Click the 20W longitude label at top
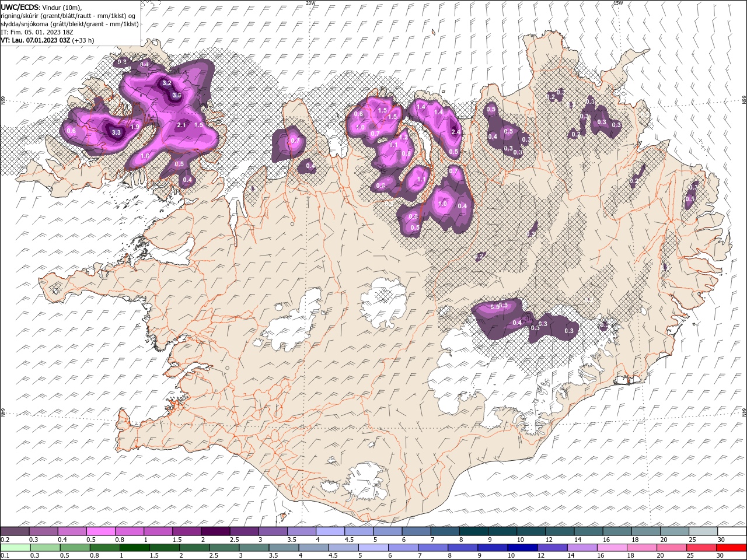747x560 pixels. point(311,3)
